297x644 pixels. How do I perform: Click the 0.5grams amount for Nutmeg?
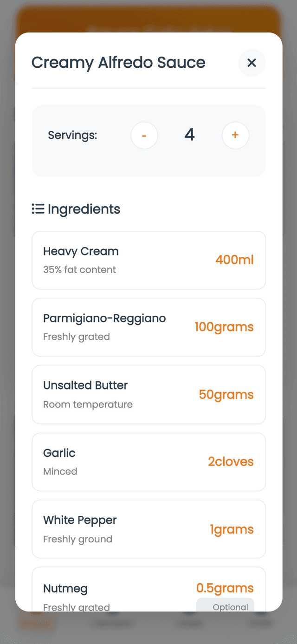pos(225,588)
